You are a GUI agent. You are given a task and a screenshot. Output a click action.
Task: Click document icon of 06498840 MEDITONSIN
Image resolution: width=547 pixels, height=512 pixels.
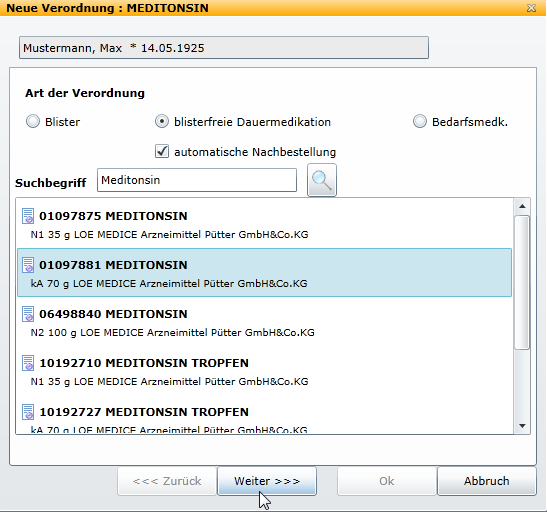(28, 314)
